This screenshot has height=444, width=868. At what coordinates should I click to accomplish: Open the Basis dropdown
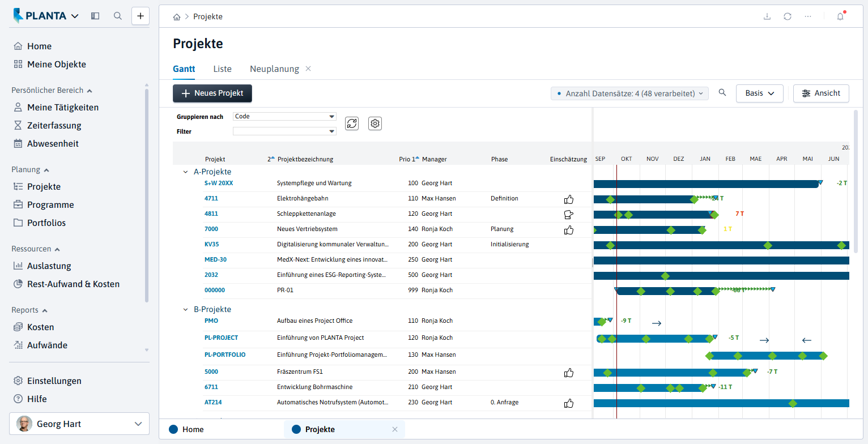759,93
